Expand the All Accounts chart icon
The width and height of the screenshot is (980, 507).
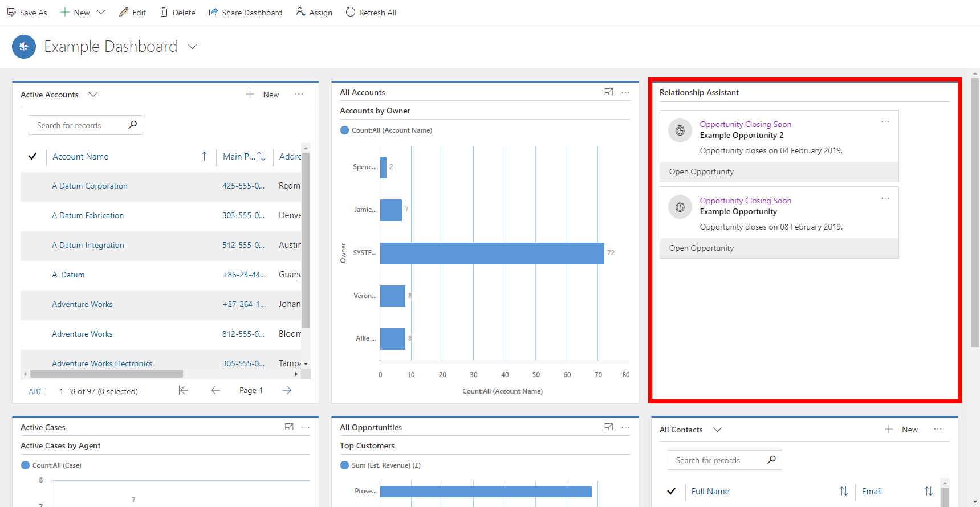tap(609, 92)
